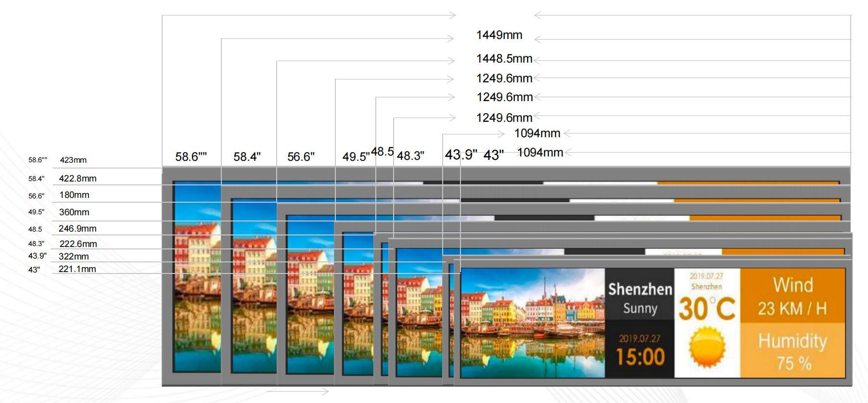This screenshot has width=868, height=403.
Task: Click the "180mm" height value
Action: click(x=74, y=195)
